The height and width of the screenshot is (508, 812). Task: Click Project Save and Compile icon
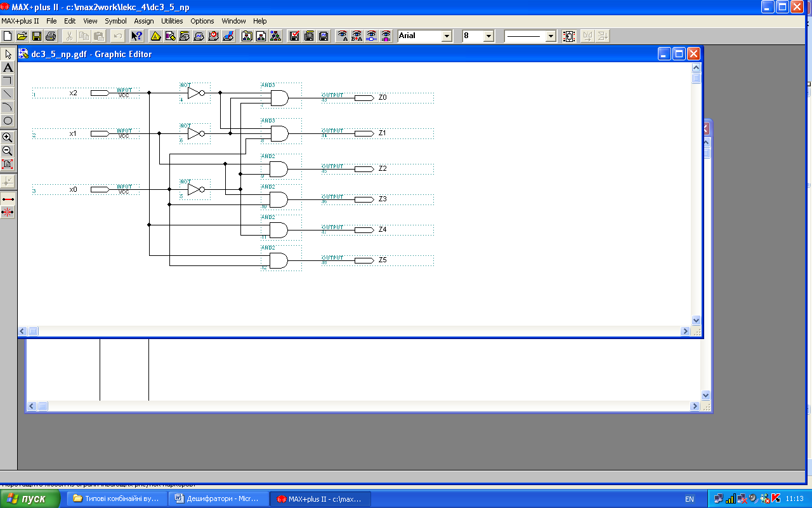(309, 36)
